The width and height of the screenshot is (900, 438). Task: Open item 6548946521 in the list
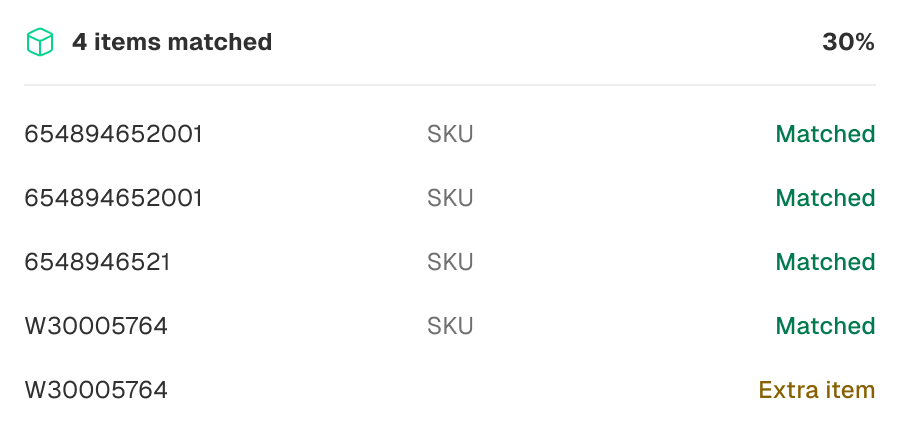point(97,262)
